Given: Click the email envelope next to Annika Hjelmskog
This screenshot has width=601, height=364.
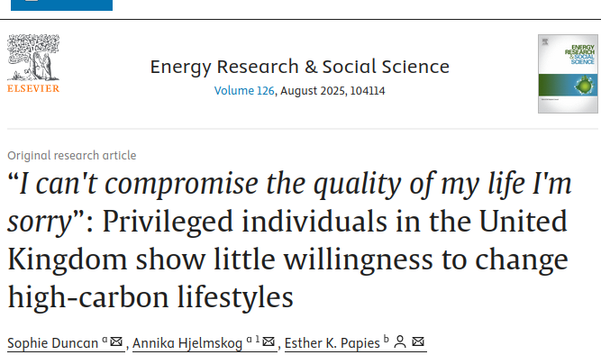Looking at the screenshot, I should point(269,341).
